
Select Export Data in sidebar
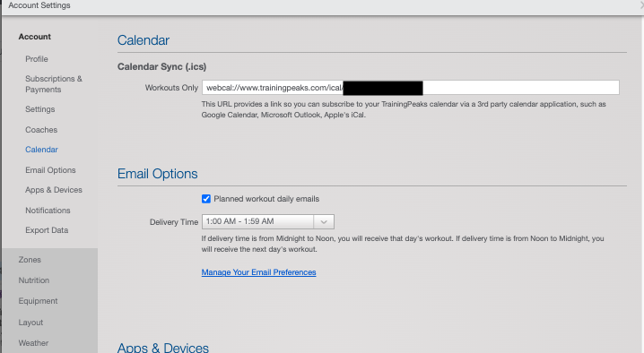click(x=47, y=230)
